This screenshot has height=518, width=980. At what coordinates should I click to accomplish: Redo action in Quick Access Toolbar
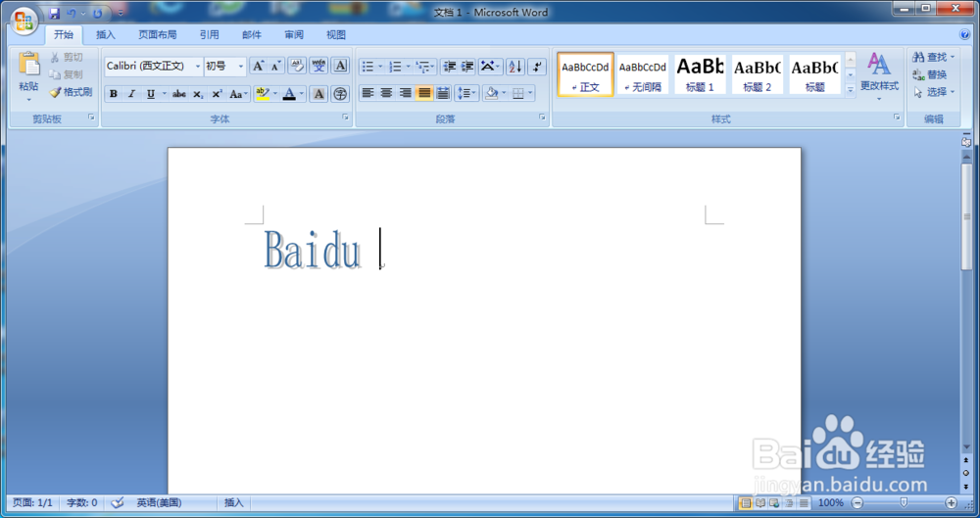[97, 13]
